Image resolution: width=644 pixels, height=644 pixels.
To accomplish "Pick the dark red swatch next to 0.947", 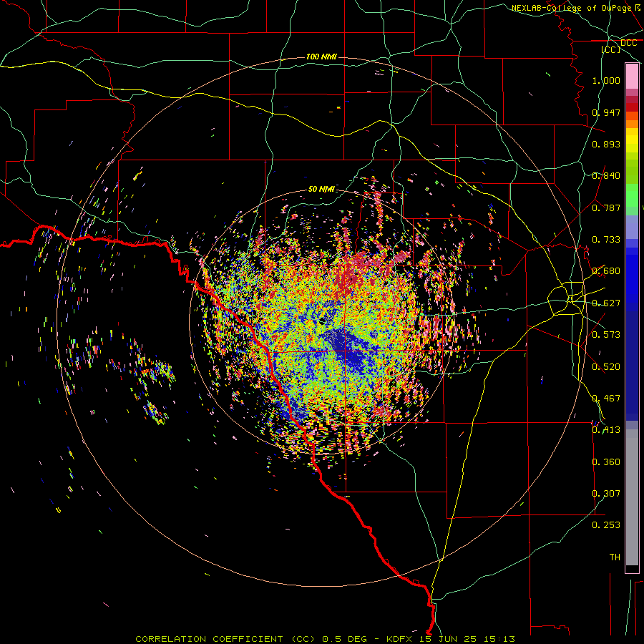I will click(632, 107).
